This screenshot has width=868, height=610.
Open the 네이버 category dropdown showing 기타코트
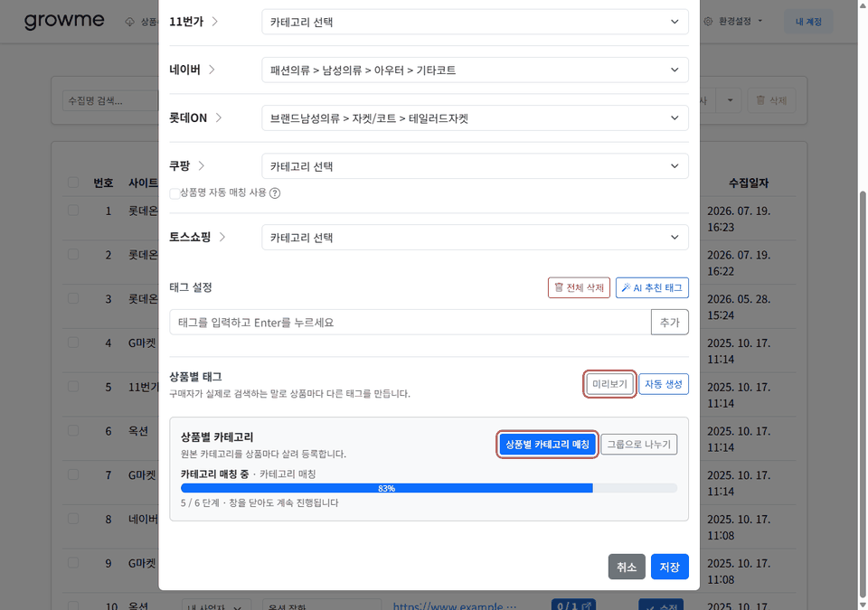(475, 70)
